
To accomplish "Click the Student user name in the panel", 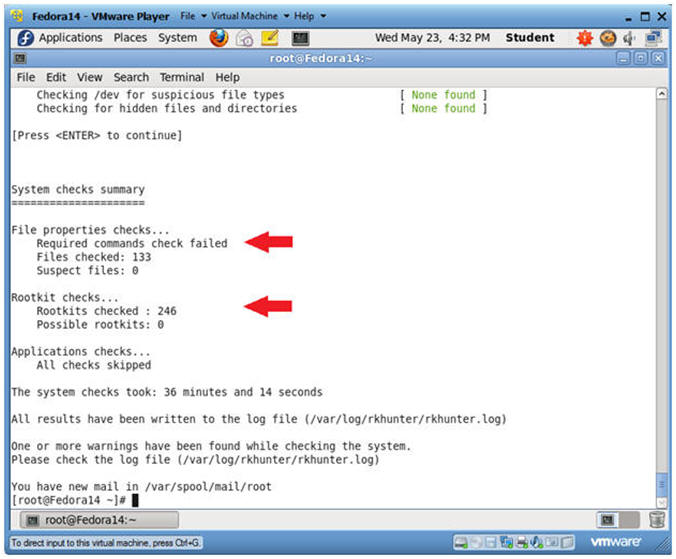I will 530,38.
